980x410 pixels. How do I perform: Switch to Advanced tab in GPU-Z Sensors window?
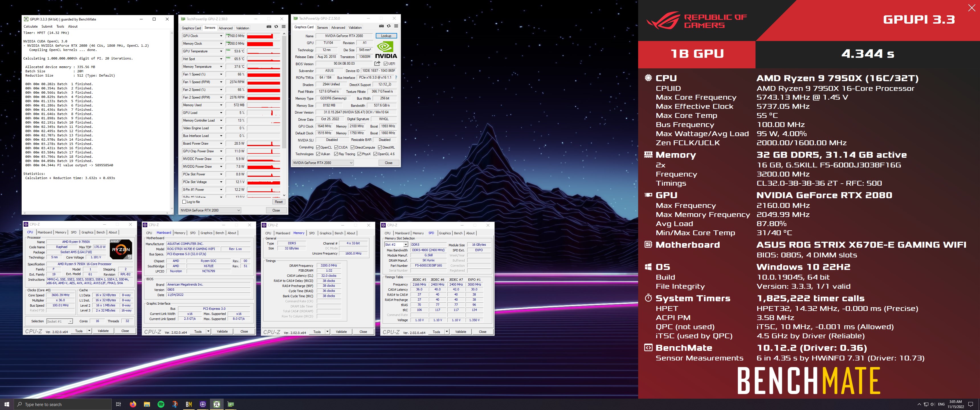226,28
